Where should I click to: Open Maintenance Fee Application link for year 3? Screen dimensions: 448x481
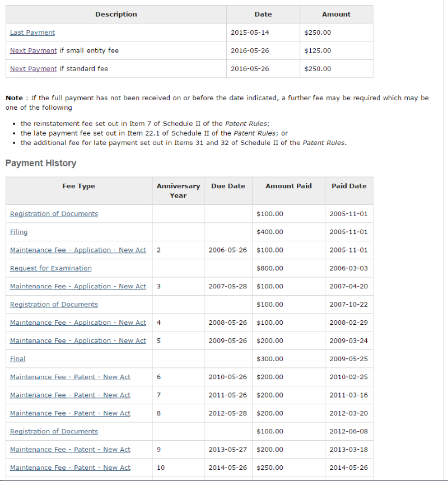pos(78,286)
